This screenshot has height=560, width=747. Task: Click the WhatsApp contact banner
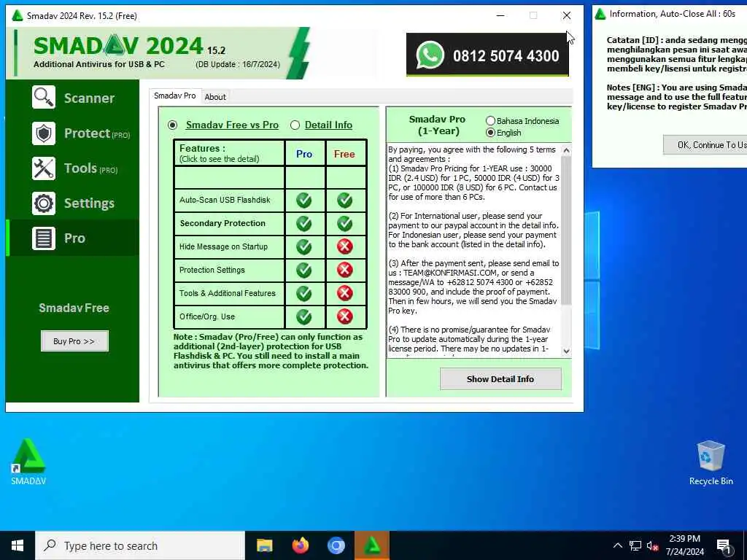pos(487,55)
